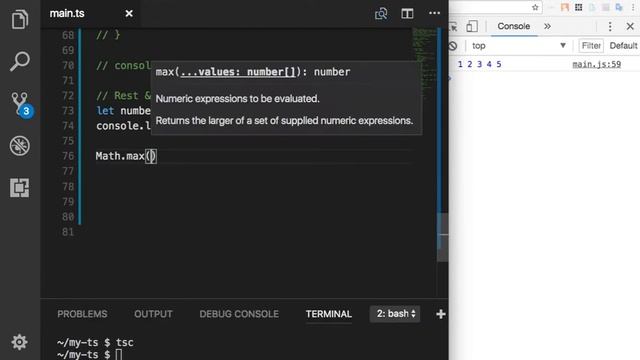Click the '// Rest' comment on line 72
The image size is (640, 360).
[x=124, y=96]
